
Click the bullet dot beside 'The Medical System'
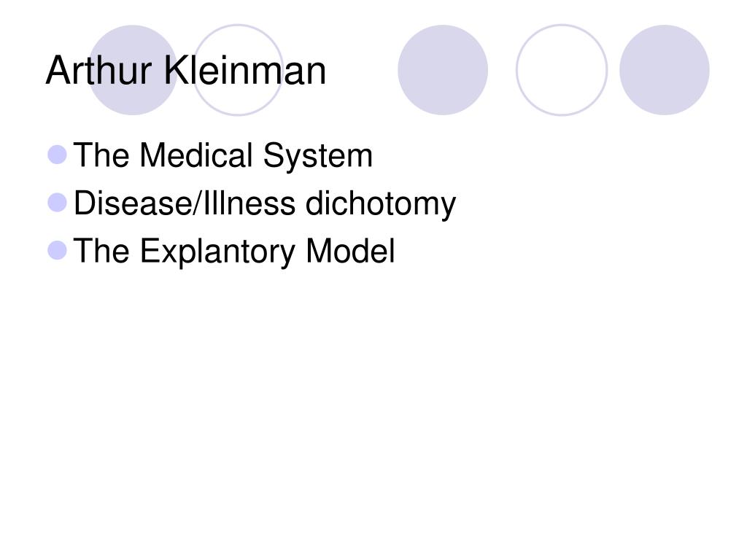57,155
